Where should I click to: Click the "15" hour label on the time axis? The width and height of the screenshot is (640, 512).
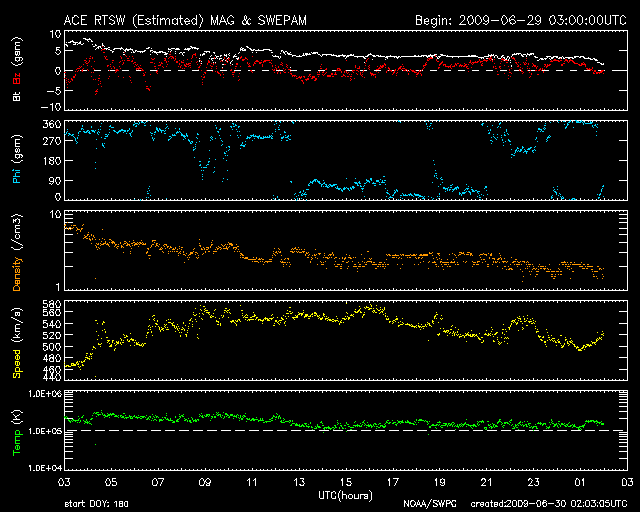pyautogui.click(x=346, y=483)
